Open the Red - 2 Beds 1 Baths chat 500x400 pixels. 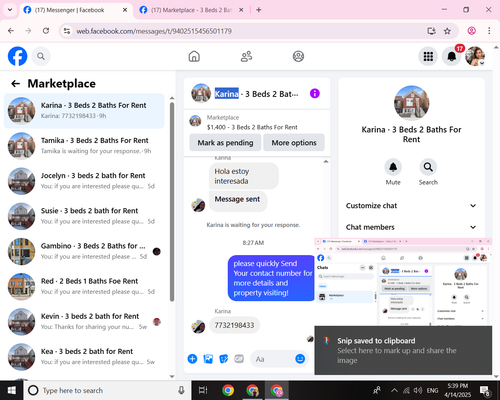84,286
